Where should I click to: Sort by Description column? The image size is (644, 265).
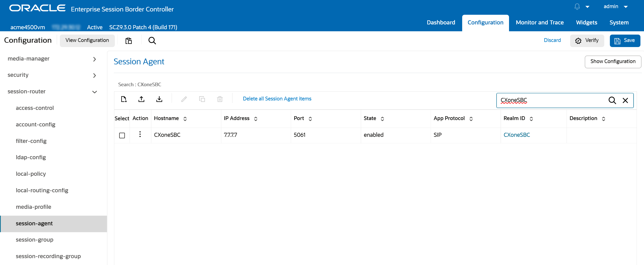(x=604, y=119)
